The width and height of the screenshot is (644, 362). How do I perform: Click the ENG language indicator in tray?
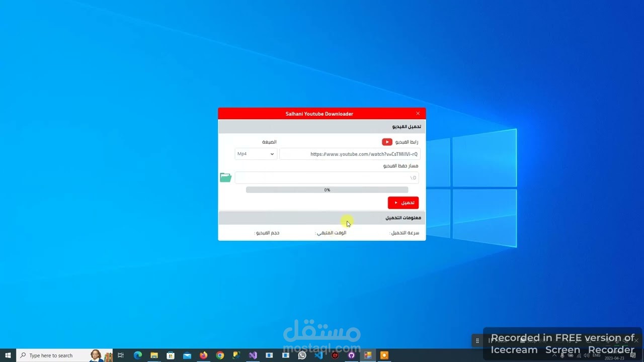tap(597, 355)
